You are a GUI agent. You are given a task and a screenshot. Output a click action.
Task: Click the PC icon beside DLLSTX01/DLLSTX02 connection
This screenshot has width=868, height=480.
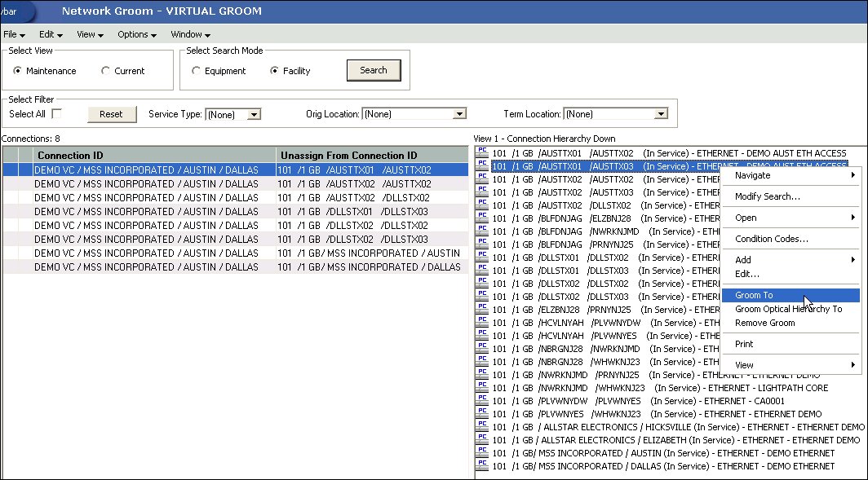point(480,257)
